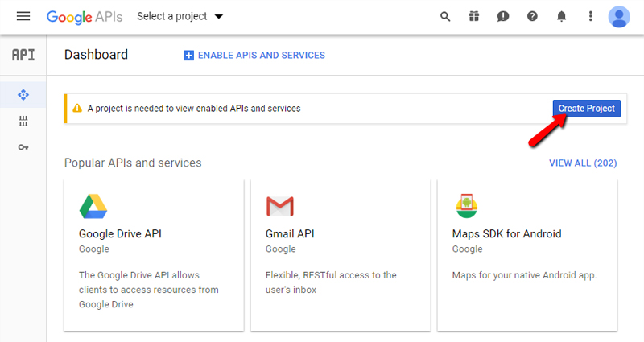This screenshot has width=644, height=342.
Task: Click the Dashboard page heading
Action: point(96,55)
